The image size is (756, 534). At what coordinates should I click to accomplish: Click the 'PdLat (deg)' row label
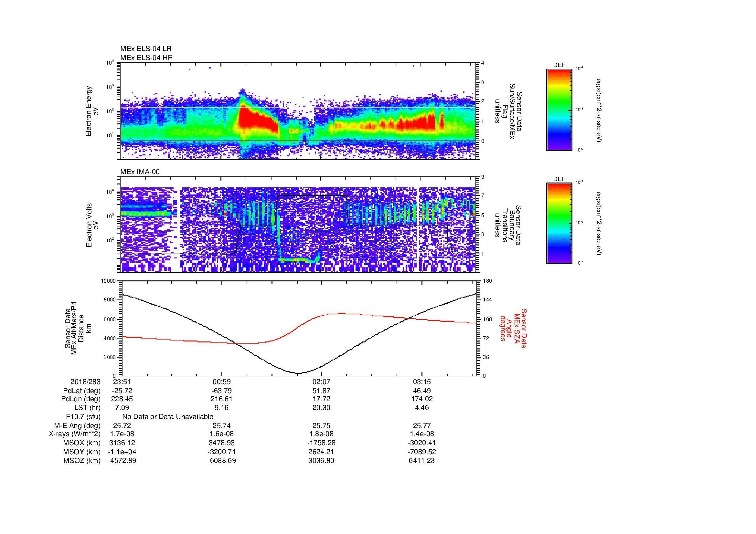click(82, 391)
